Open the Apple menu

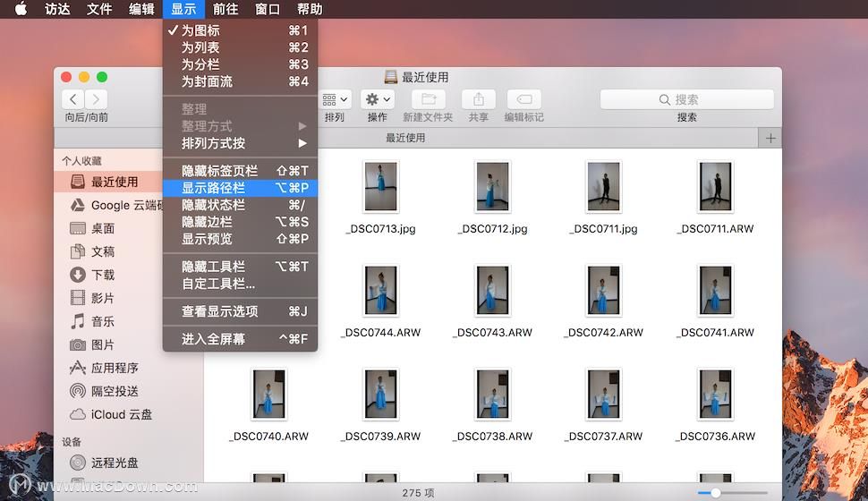(21, 9)
